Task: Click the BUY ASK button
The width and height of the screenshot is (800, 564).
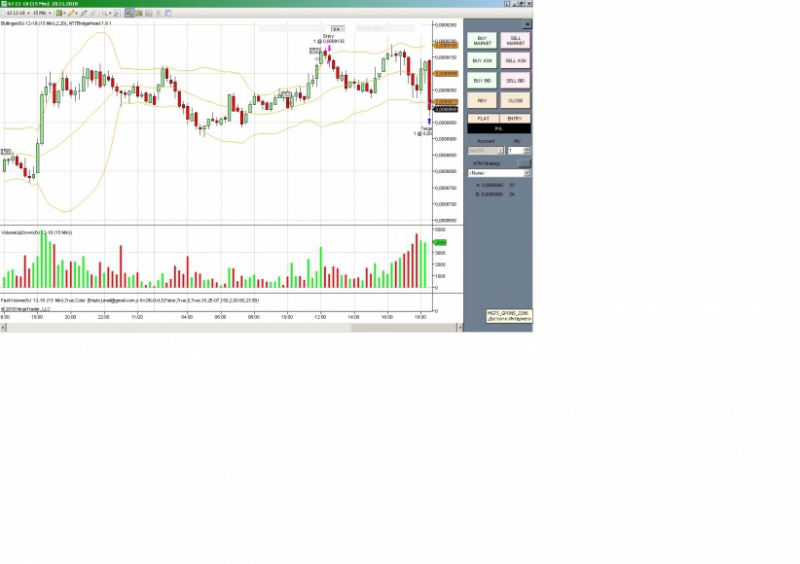Action: pos(482,61)
